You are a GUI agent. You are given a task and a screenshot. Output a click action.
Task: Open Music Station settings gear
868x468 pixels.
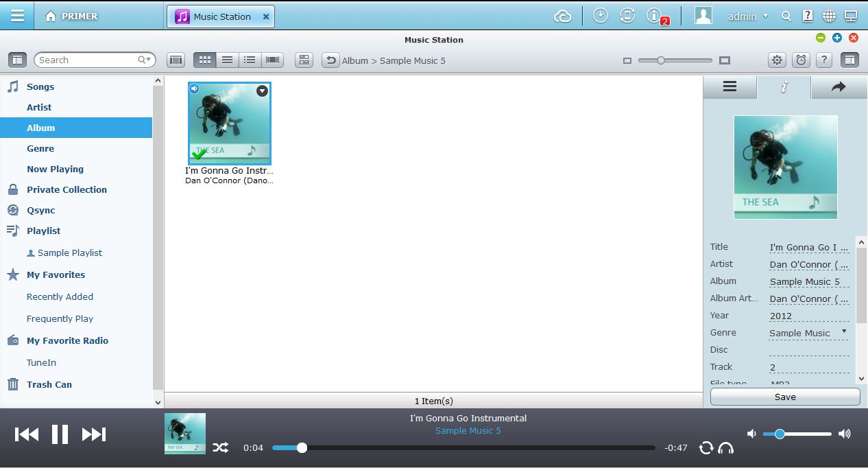coord(777,60)
